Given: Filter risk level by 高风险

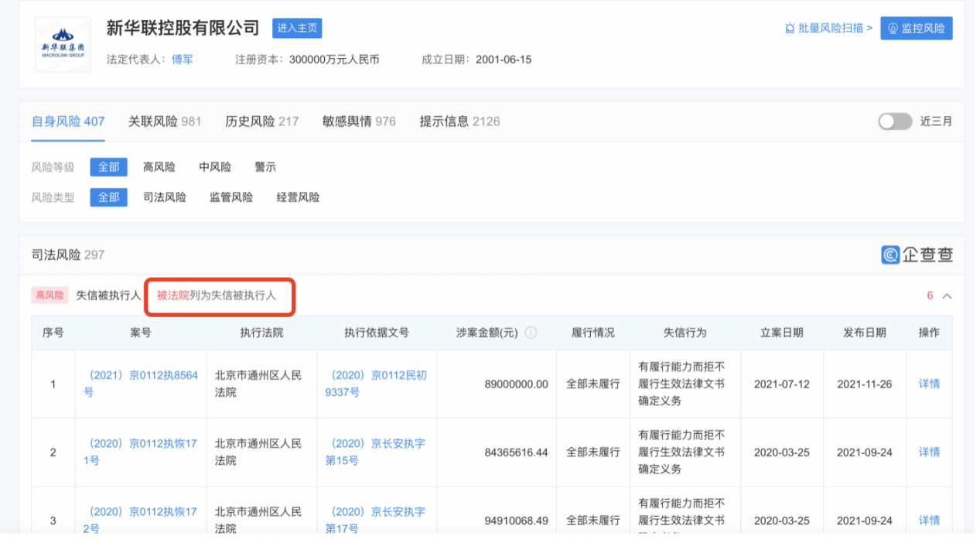Looking at the screenshot, I should 159,167.
